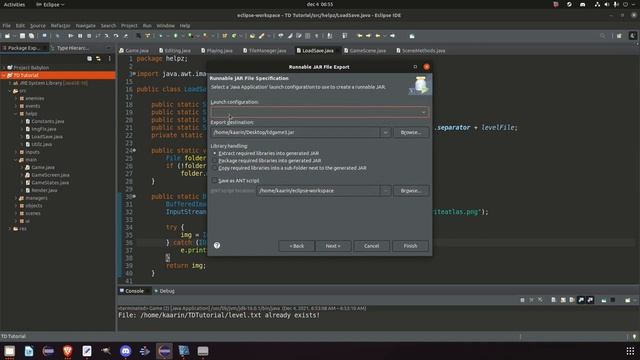The image size is (640, 360).
Task: Select Package required libraries radio option
Action: click(x=215, y=161)
